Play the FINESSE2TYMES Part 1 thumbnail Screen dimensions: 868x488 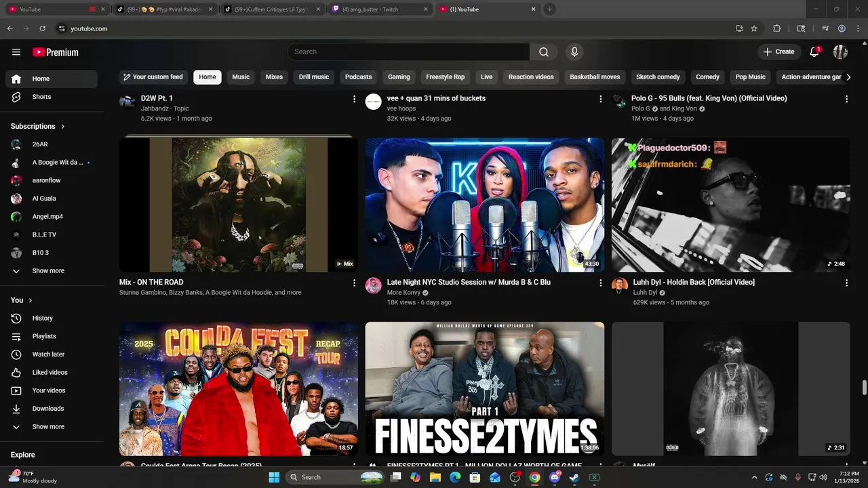[485, 389]
